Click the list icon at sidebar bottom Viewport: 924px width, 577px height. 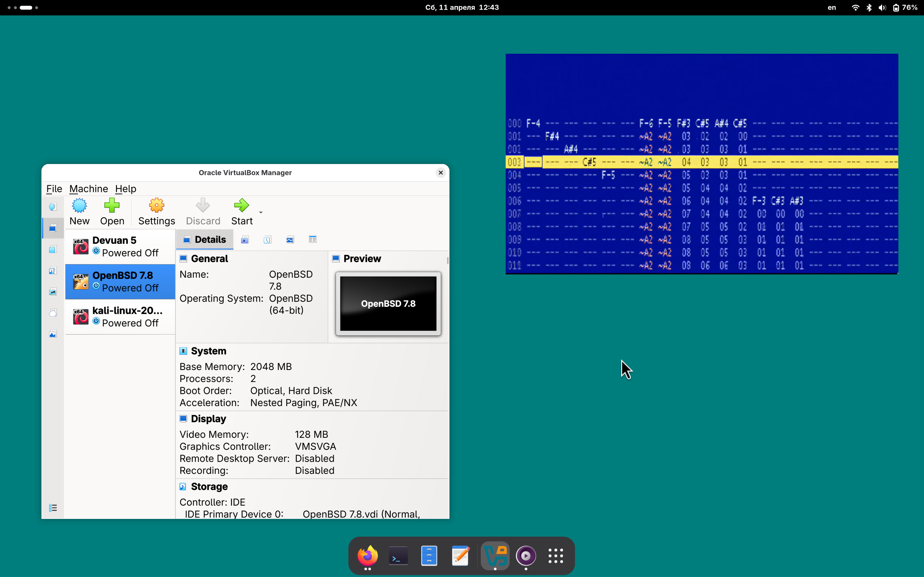(x=53, y=508)
